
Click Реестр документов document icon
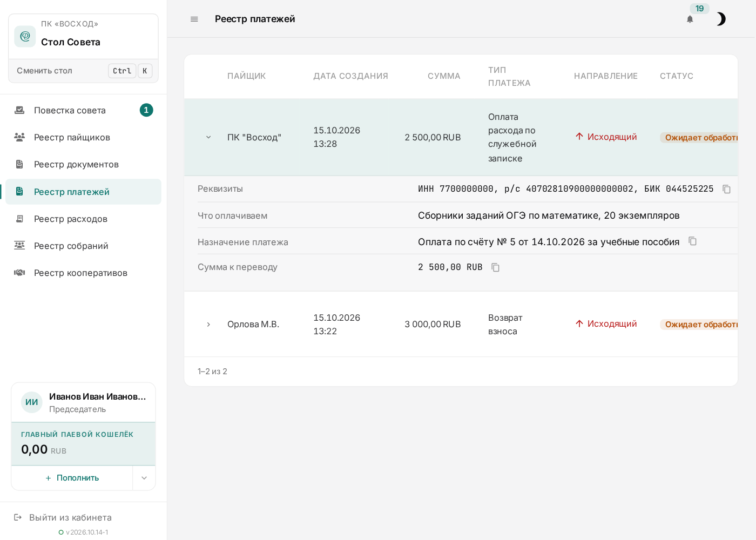click(19, 164)
